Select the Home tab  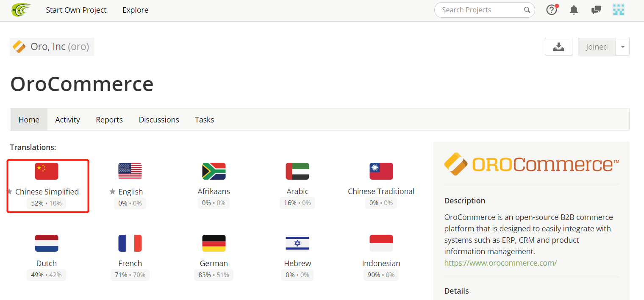29,119
